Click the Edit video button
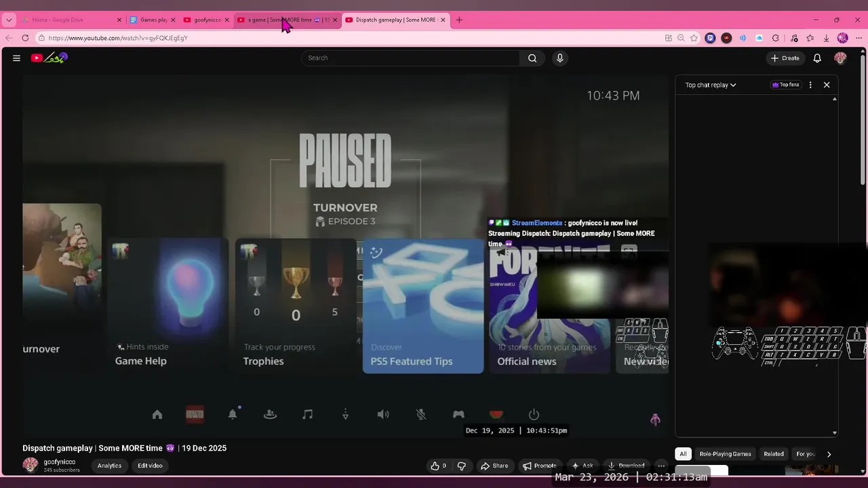The height and width of the screenshot is (488, 868). tap(150, 466)
